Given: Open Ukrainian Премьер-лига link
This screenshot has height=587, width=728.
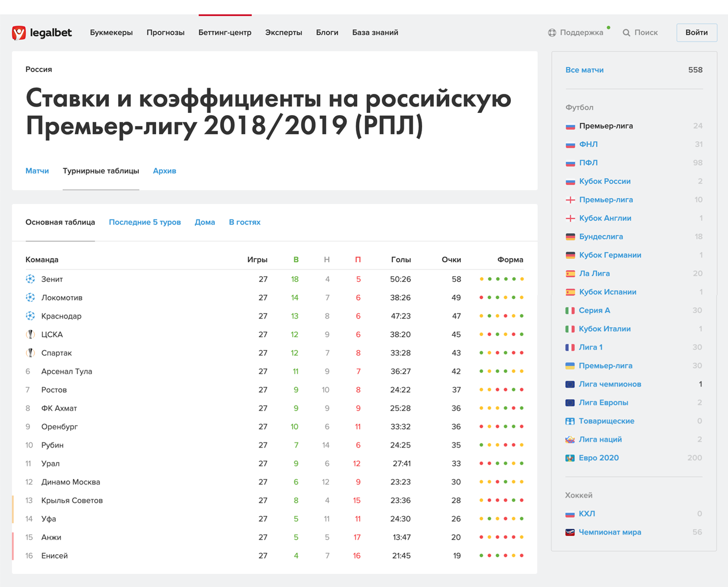Looking at the screenshot, I should coord(605,366).
